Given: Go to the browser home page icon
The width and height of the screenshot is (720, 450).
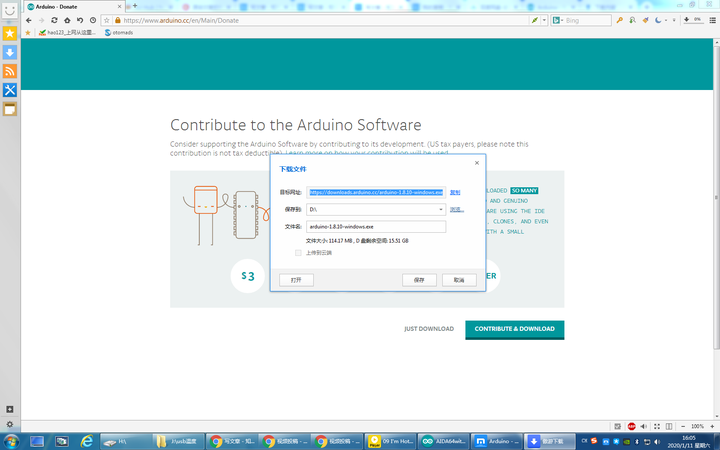Looking at the screenshot, I should coord(67,20).
